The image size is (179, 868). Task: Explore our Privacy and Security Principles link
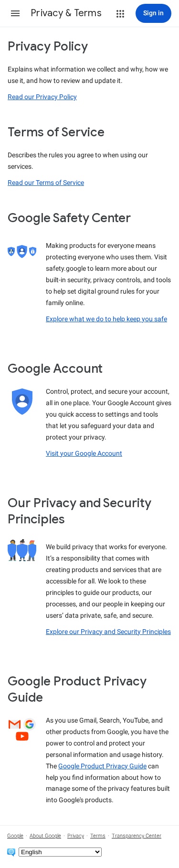(108, 632)
